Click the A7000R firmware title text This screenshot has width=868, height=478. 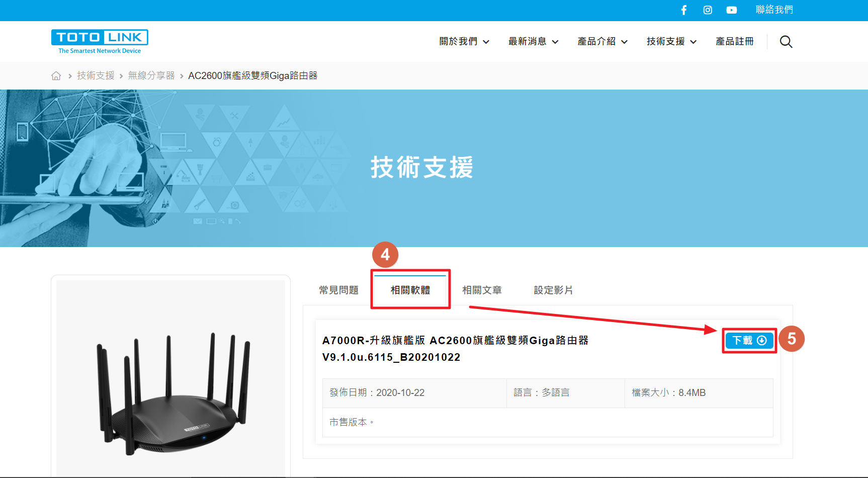tap(455, 349)
